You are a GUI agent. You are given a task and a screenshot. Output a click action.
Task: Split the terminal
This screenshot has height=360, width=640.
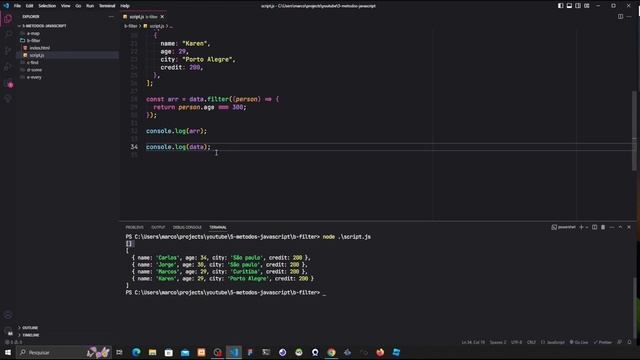point(594,227)
